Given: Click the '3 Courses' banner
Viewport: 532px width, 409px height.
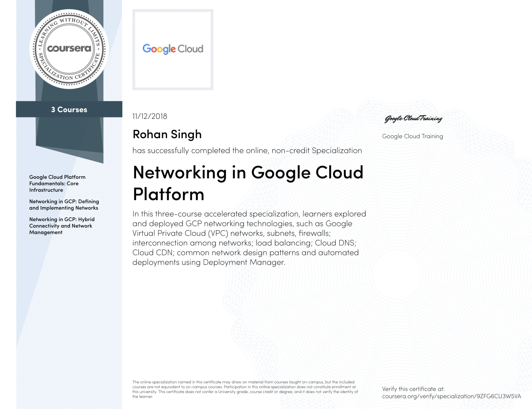Looking at the screenshot, I should 69,109.
